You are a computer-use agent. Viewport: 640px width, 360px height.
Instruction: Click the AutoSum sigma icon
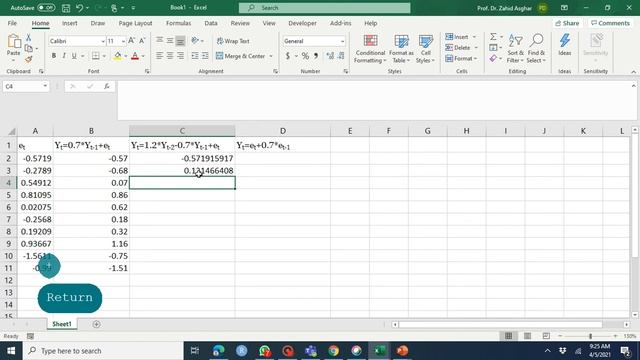(x=493, y=37)
